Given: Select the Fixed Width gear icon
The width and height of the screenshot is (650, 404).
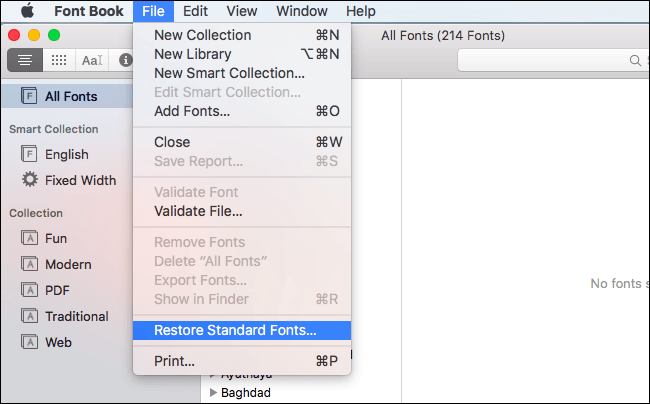Looking at the screenshot, I should [x=29, y=181].
